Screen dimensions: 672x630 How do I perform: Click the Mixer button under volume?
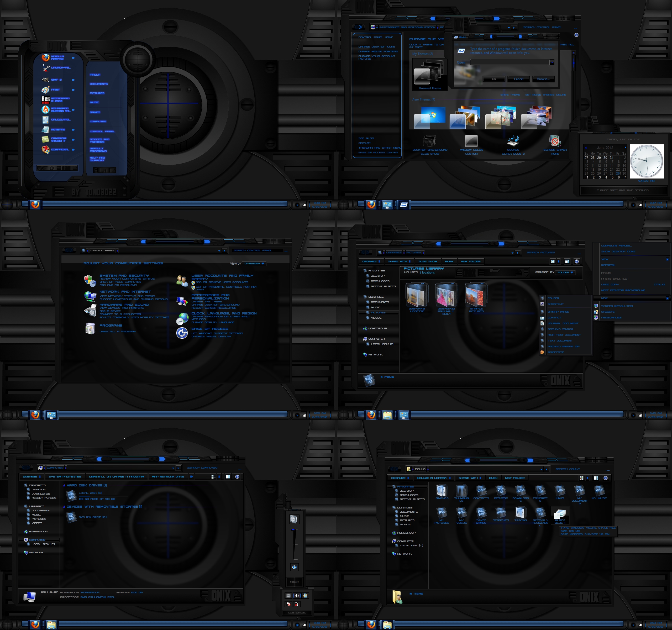point(295,582)
